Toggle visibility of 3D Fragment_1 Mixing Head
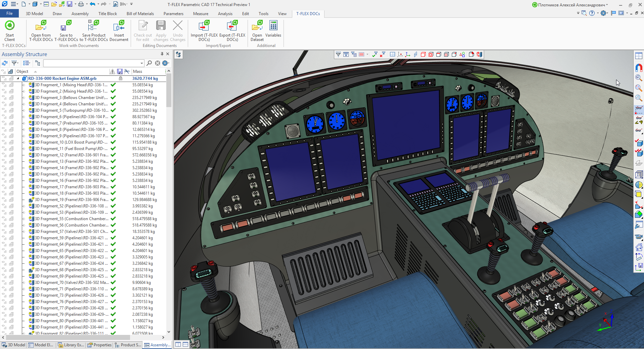 (x=4, y=85)
